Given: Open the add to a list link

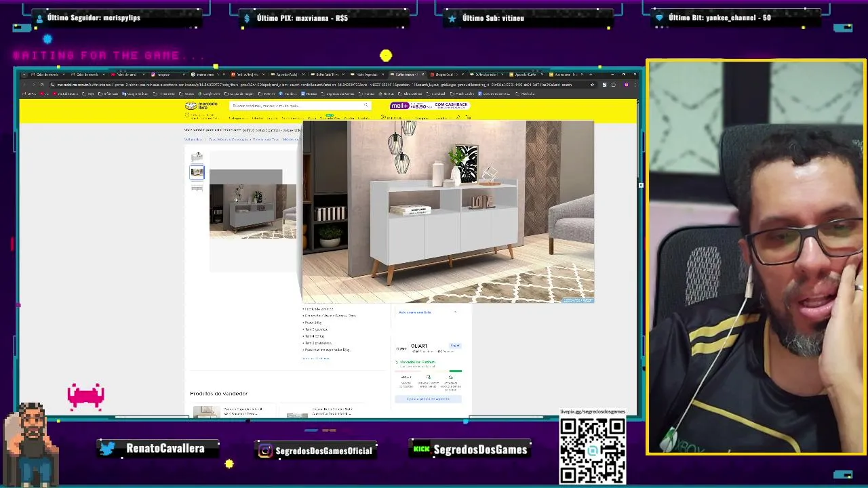Looking at the screenshot, I should pos(414,312).
